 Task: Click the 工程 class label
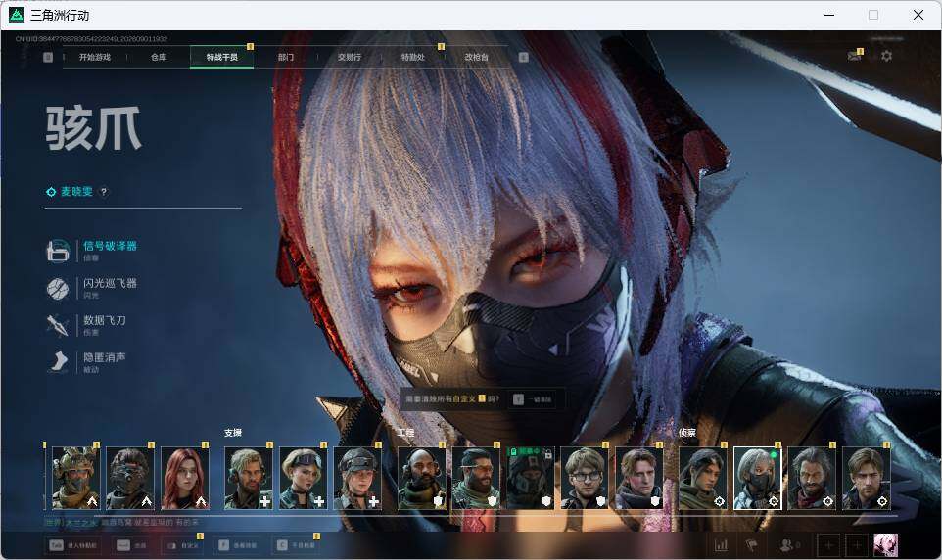[x=405, y=433]
